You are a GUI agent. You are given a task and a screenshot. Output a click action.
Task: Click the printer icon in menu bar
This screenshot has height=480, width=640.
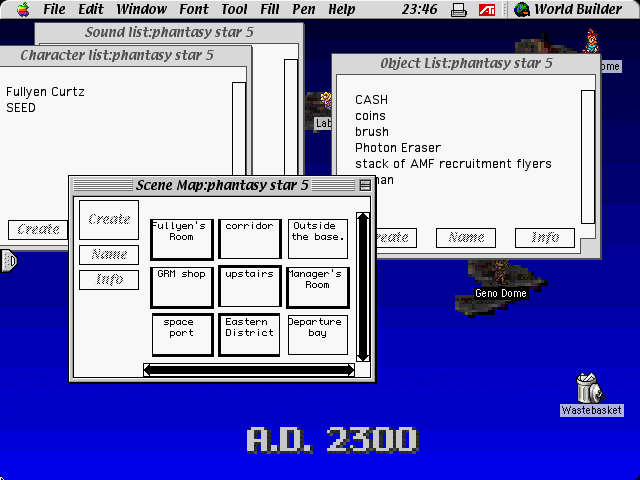pyautogui.click(x=459, y=9)
